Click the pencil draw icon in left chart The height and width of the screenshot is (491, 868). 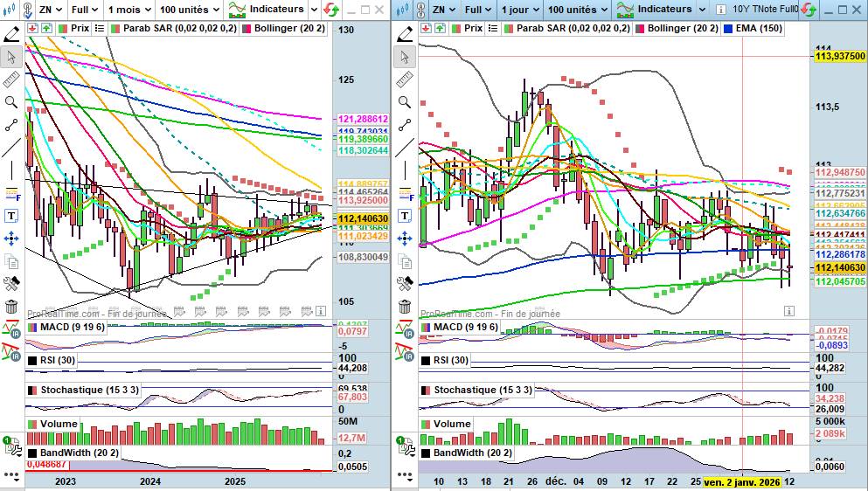[x=11, y=34]
